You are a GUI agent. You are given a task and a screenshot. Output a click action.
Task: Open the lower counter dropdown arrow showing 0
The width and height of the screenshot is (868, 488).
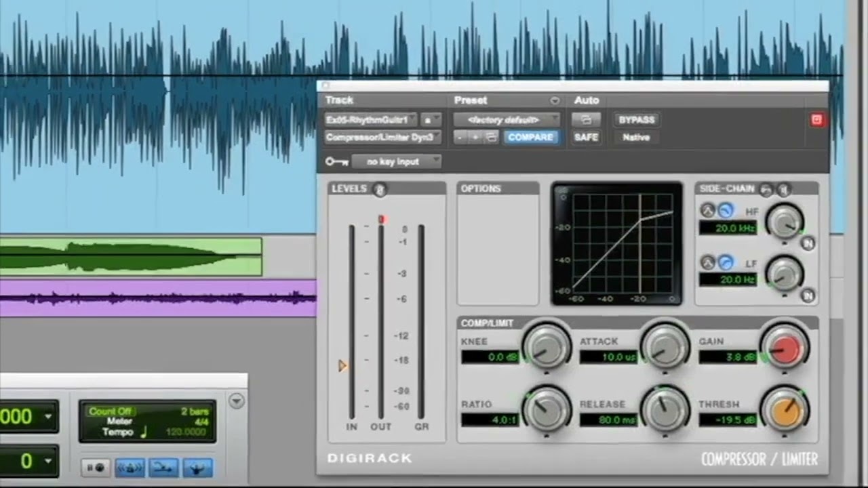[x=48, y=461]
